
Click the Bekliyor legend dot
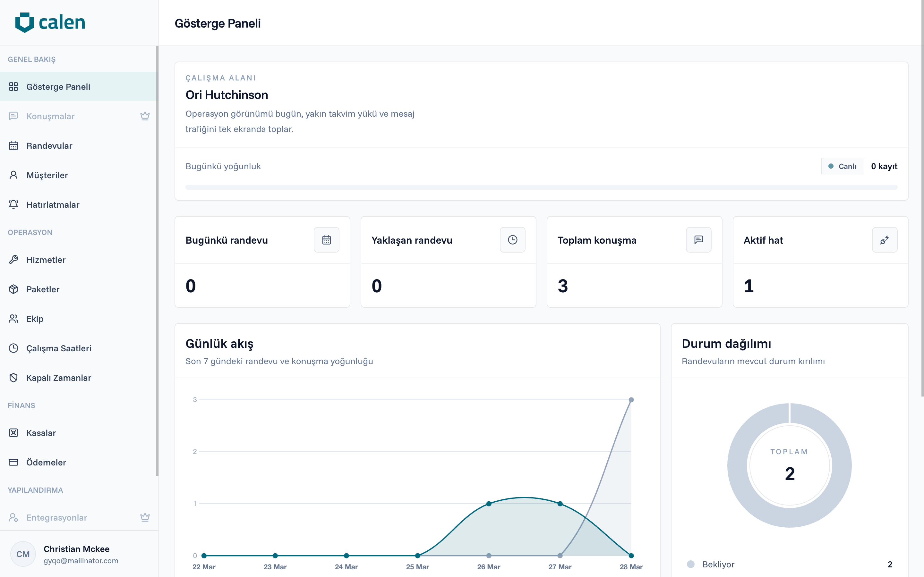click(x=690, y=564)
